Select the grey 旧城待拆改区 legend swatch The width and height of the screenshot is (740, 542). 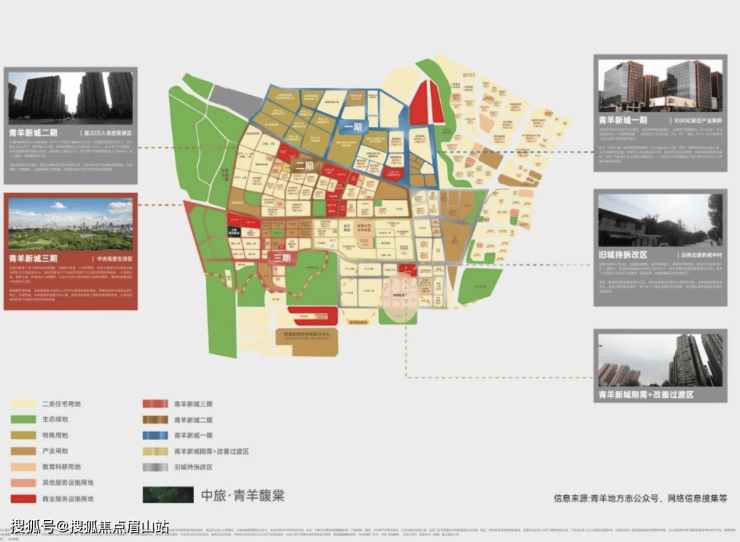pyautogui.click(x=157, y=466)
